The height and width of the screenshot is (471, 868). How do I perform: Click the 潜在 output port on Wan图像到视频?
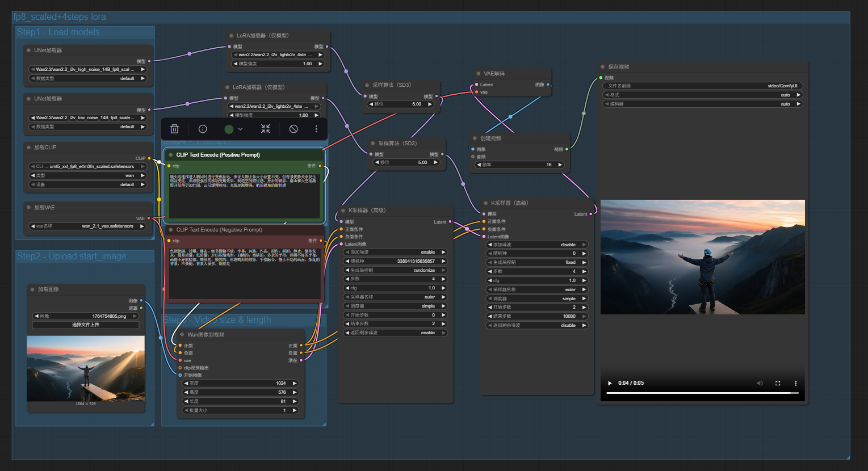(x=301, y=360)
